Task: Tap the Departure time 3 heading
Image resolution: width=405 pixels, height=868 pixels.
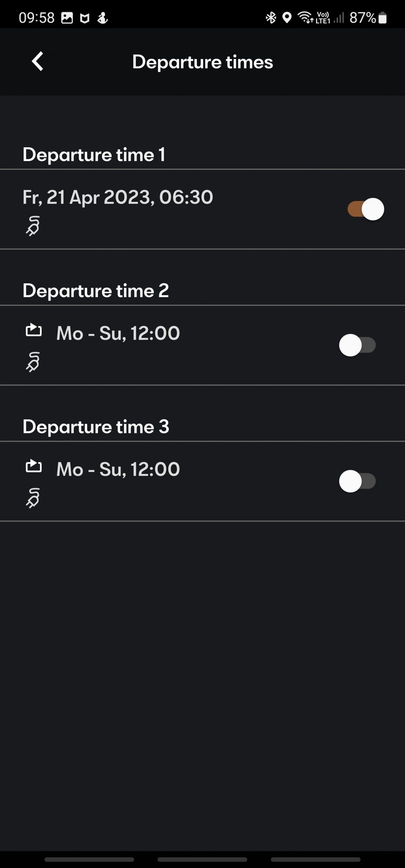Action: pyautogui.click(x=96, y=427)
